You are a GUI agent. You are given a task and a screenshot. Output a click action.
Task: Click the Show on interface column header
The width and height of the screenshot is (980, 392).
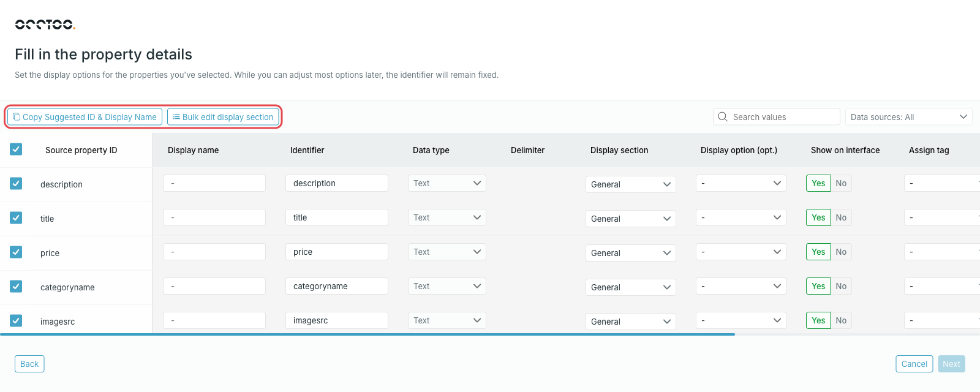(845, 150)
